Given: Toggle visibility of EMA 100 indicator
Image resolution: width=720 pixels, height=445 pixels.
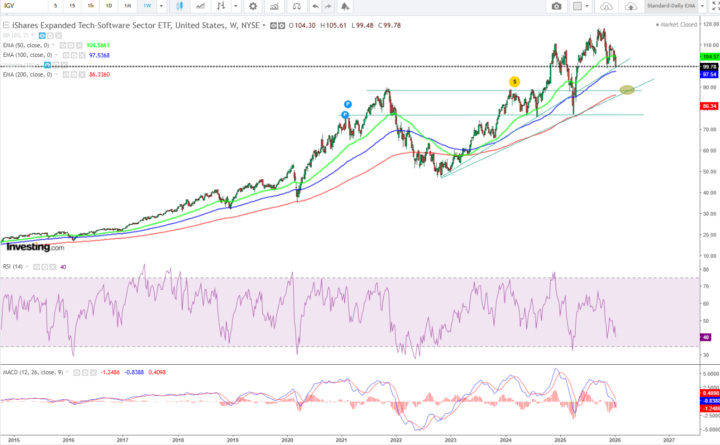Looking at the screenshot, I should [x=66, y=55].
